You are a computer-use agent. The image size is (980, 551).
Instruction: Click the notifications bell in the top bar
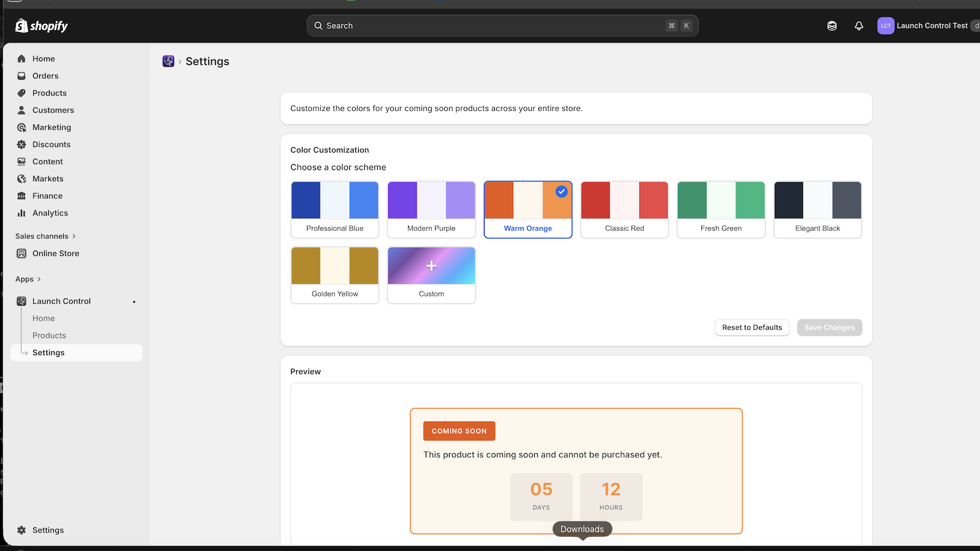(x=859, y=25)
